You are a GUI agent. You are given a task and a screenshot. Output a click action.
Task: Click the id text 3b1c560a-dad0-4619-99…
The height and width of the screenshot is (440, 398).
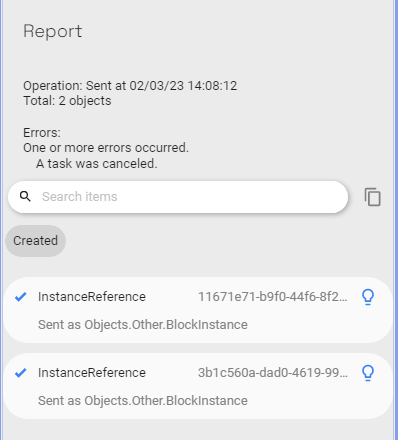click(x=273, y=372)
